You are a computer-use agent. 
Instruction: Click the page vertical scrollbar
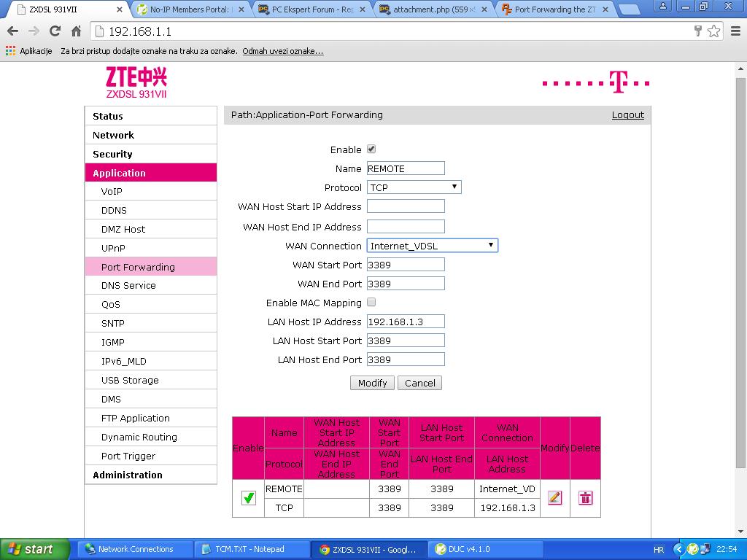click(x=741, y=292)
